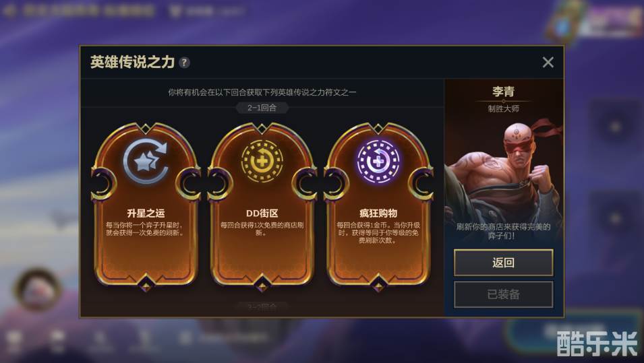Pick the purple 疯狂购物 chip icon

coord(378,161)
